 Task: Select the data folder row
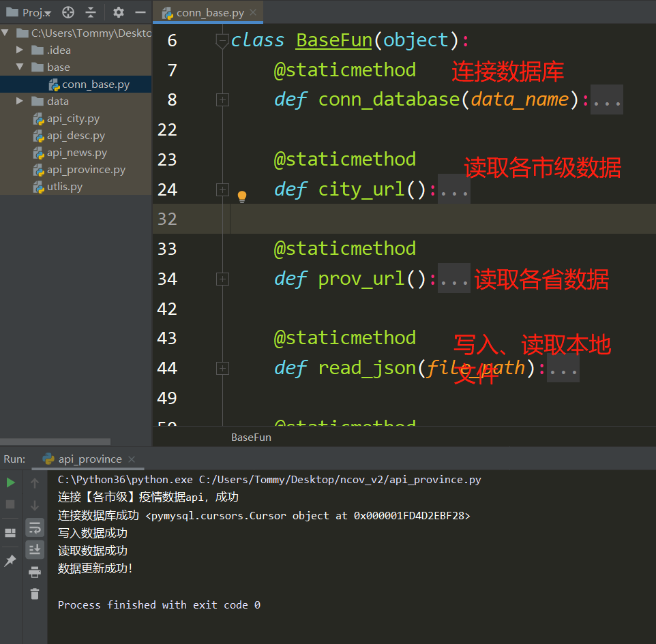click(75, 101)
